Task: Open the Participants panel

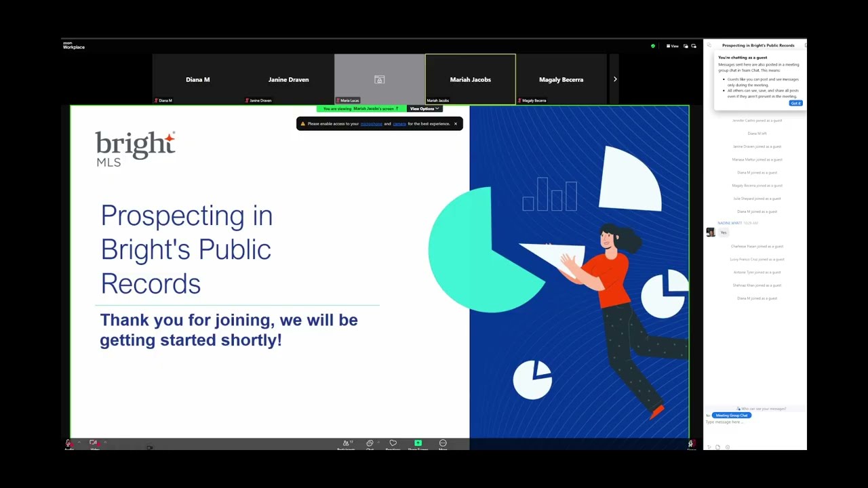Action: (x=346, y=444)
